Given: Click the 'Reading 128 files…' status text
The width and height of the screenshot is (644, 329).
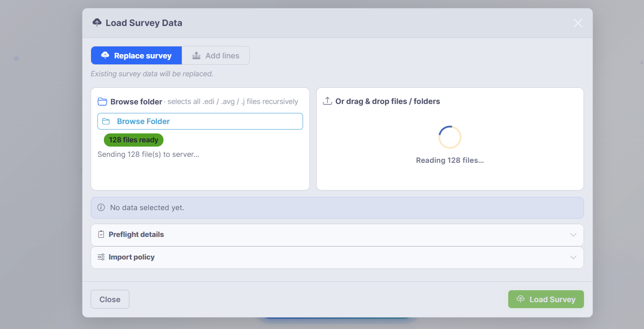Looking at the screenshot, I should point(450,161).
